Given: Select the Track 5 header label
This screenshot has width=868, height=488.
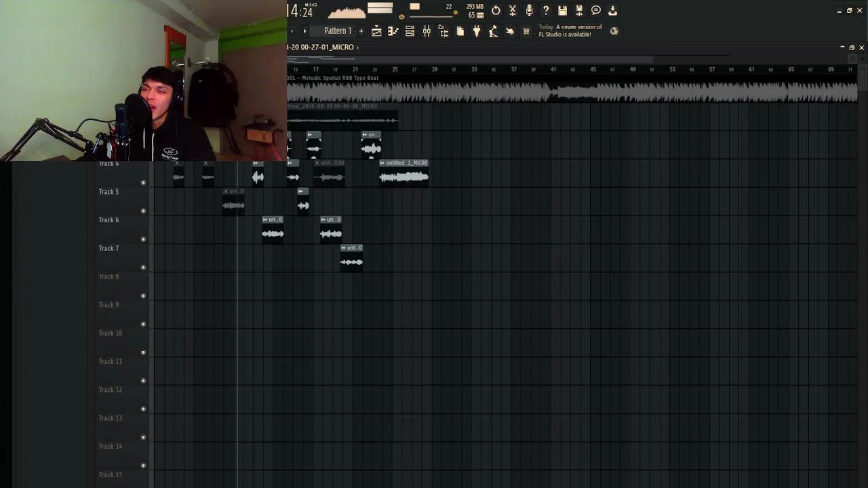Looking at the screenshot, I should coord(108,192).
